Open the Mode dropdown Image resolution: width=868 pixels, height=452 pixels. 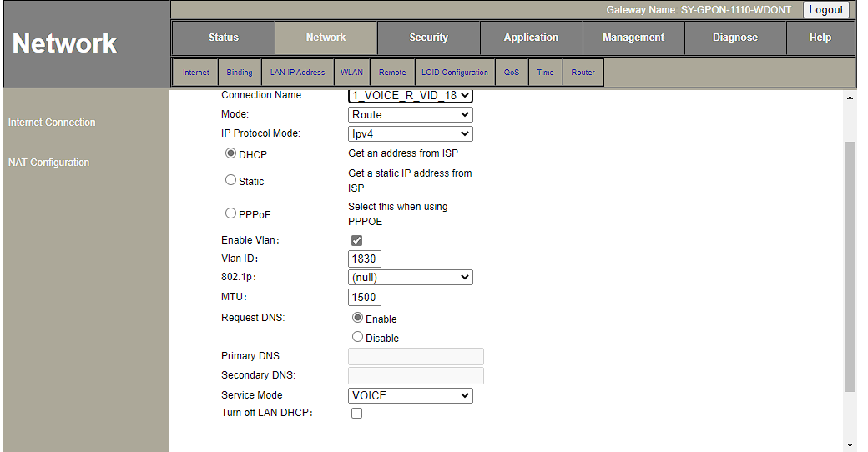[x=410, y=115]
